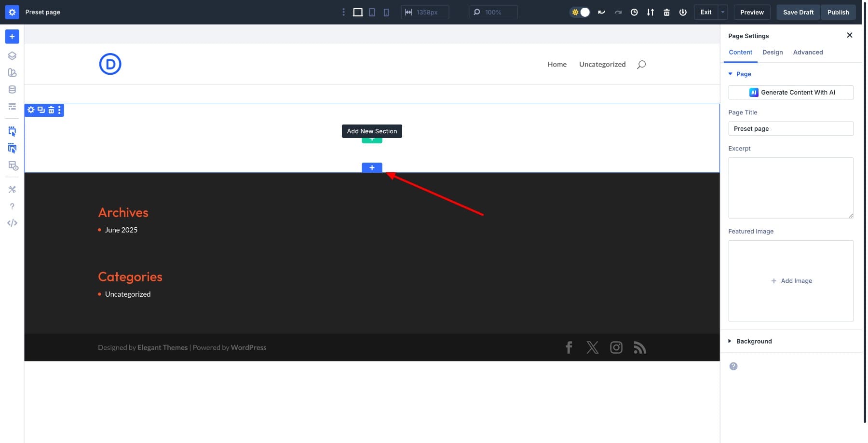
Task: Open the Exit button dropdown arrow
Action: 722,12
